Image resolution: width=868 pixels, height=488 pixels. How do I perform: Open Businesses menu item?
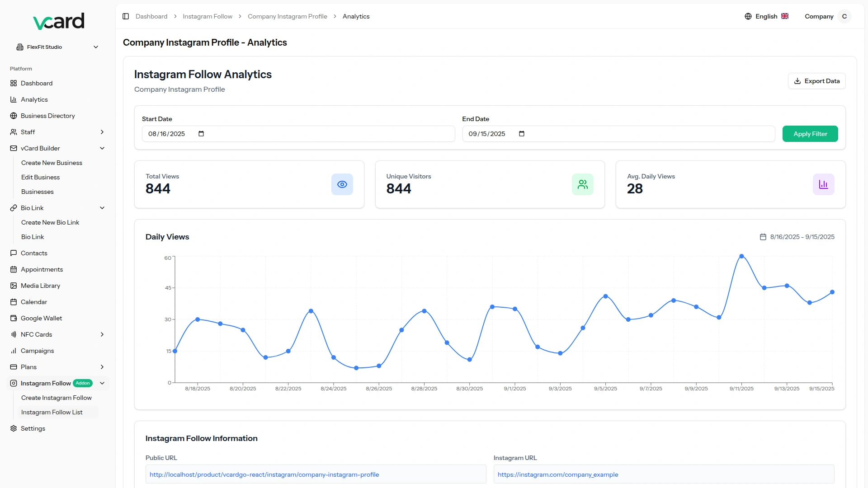[x=37, y=192]
